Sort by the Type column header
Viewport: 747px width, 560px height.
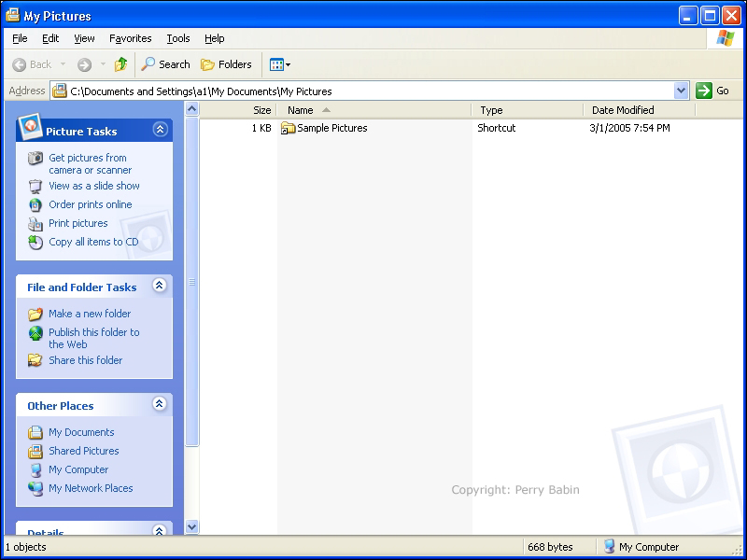[528, 110]
